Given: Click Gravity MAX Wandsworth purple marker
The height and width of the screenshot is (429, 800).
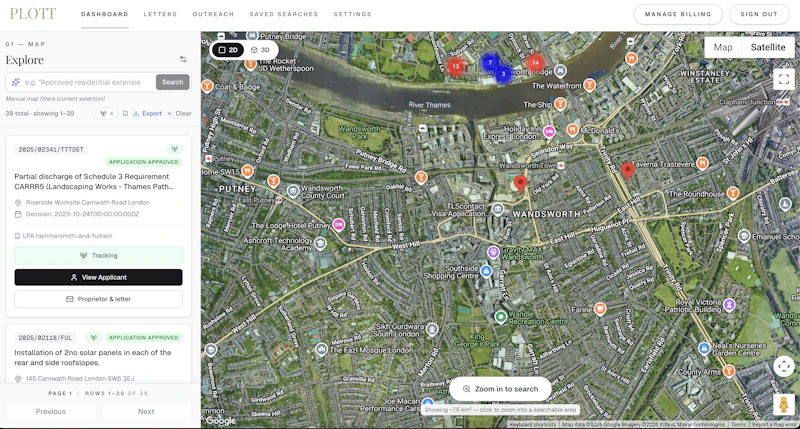Looking at the screenshot, I should click(493, 251).
